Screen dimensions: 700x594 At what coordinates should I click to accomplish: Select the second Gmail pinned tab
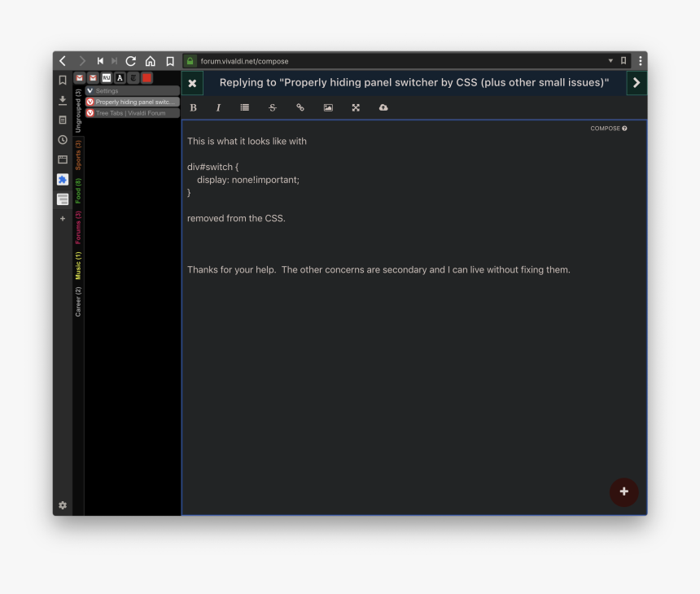tap(93, 78)
